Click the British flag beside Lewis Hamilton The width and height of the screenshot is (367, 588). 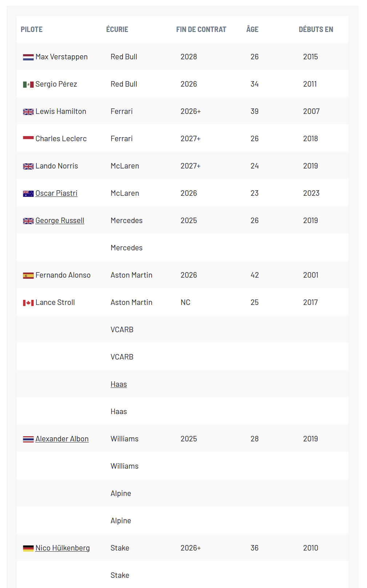[x=28, y=112]
